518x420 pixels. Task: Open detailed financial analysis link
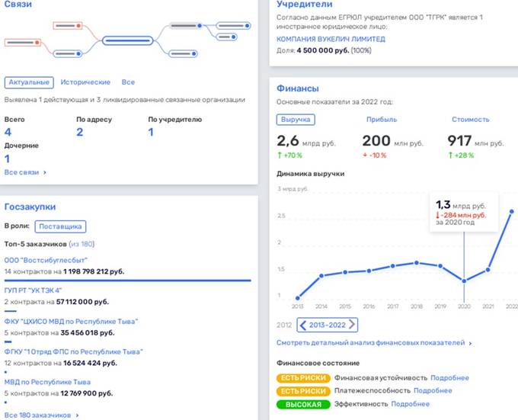373,344
